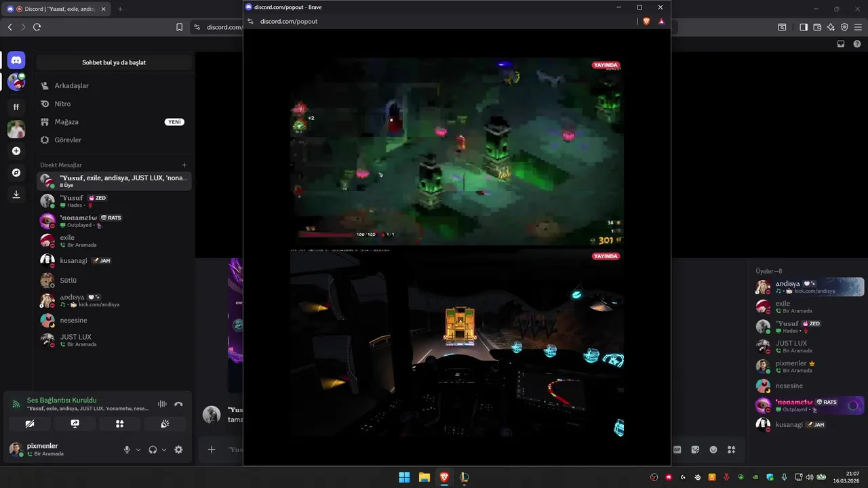The width and height of the screenshot is (868, 488).
Task: Turn on camera in voice panel
Action: 29,424
